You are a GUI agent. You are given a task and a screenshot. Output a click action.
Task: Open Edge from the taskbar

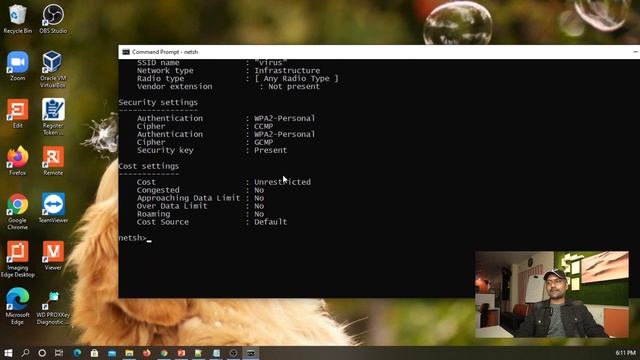tap(77, 353)
